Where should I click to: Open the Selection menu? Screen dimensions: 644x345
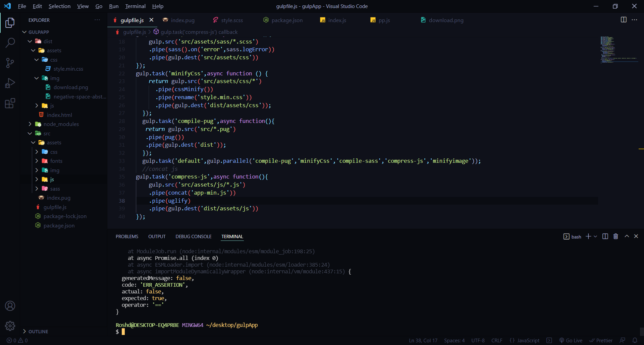59,6
